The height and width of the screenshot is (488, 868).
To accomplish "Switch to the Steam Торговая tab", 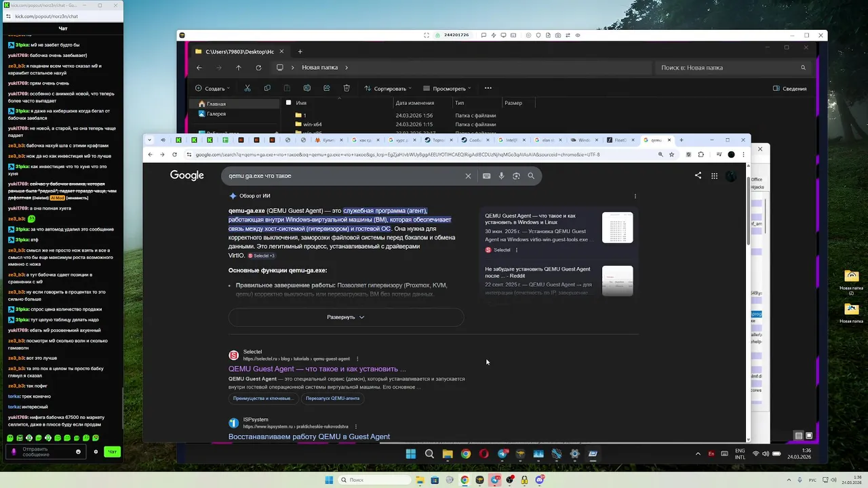I will (x=439, y=140).
